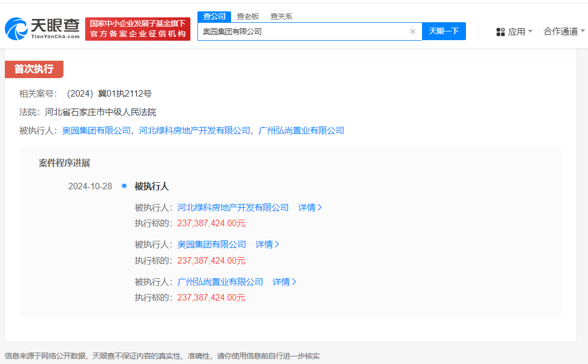Click the 天眼一下 search button
Image resolution: width=588 pixels, height=364 pixels.
pos(444,31)
